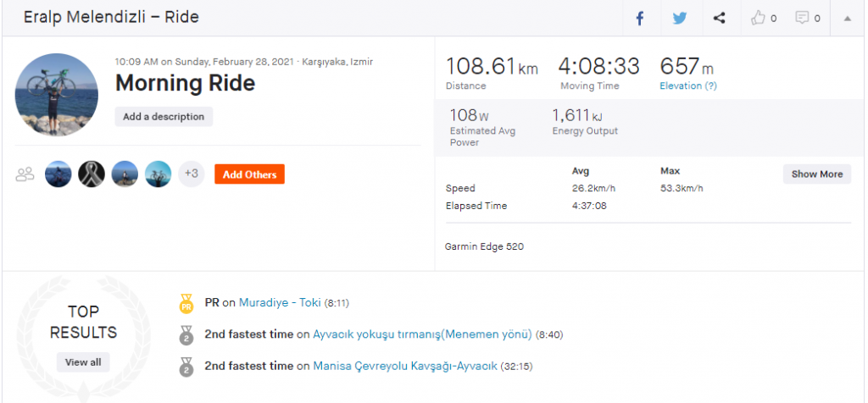The image size is (868, 403).
Task: Share the ride on Facebook
Action: click(x=640, y=18)
